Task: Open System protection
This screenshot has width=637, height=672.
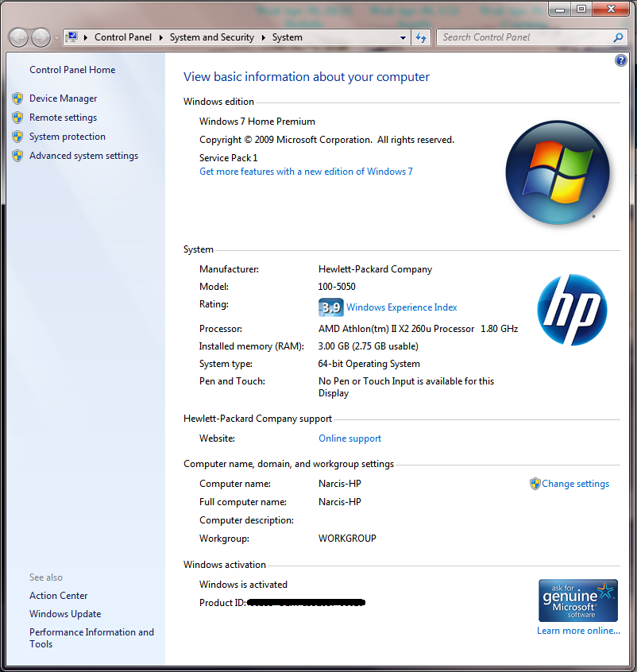Action: tap(68, 137)
